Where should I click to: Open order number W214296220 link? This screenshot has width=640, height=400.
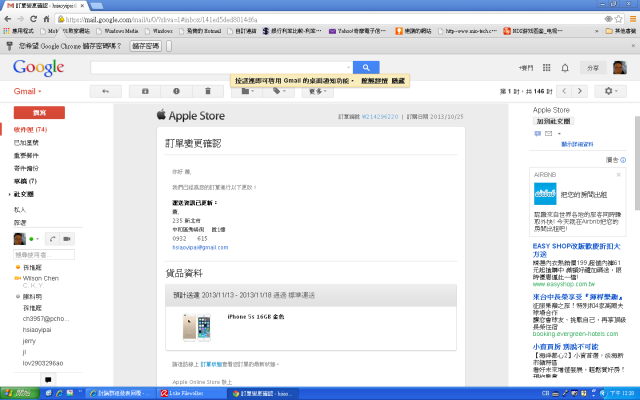380,117
